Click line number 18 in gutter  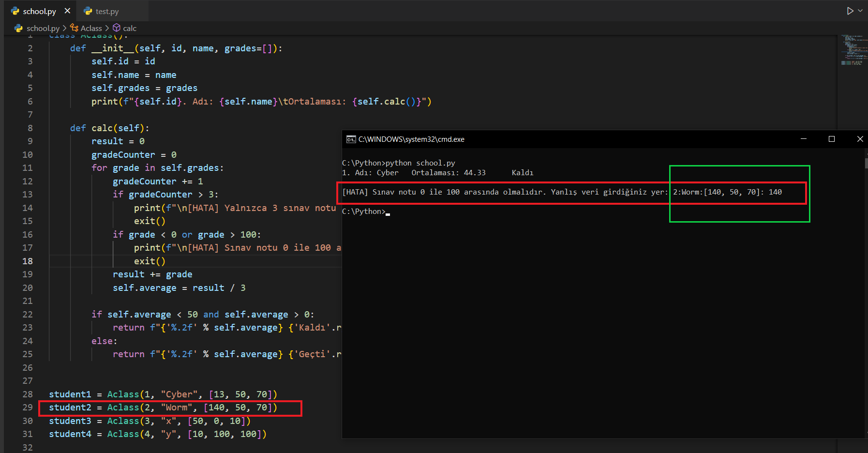[28, 261]
